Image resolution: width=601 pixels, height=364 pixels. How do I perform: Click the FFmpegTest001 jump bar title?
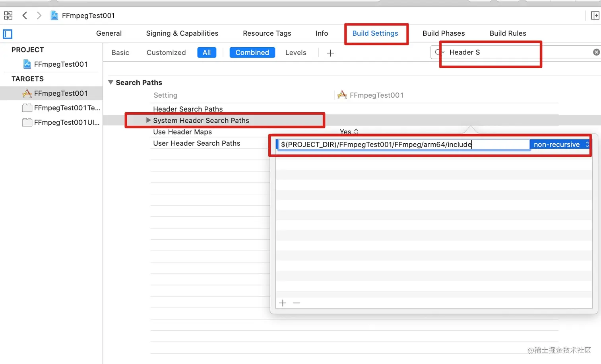(x=88, y=15)
